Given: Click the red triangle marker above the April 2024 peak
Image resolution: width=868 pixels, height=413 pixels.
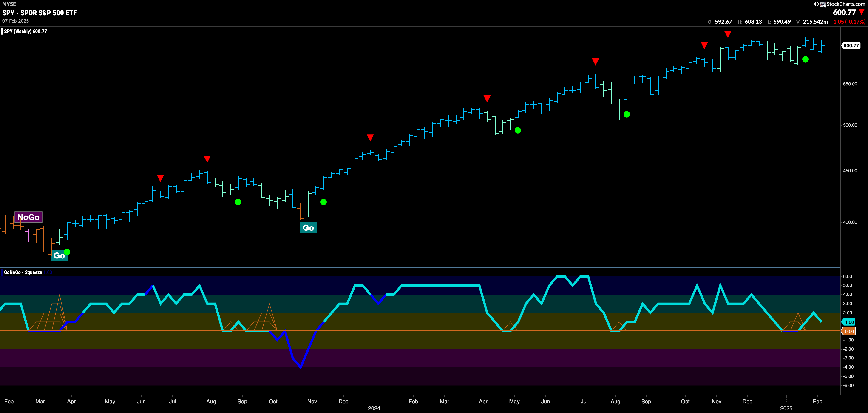Looking at the screenshot, I should pos(487,98).
